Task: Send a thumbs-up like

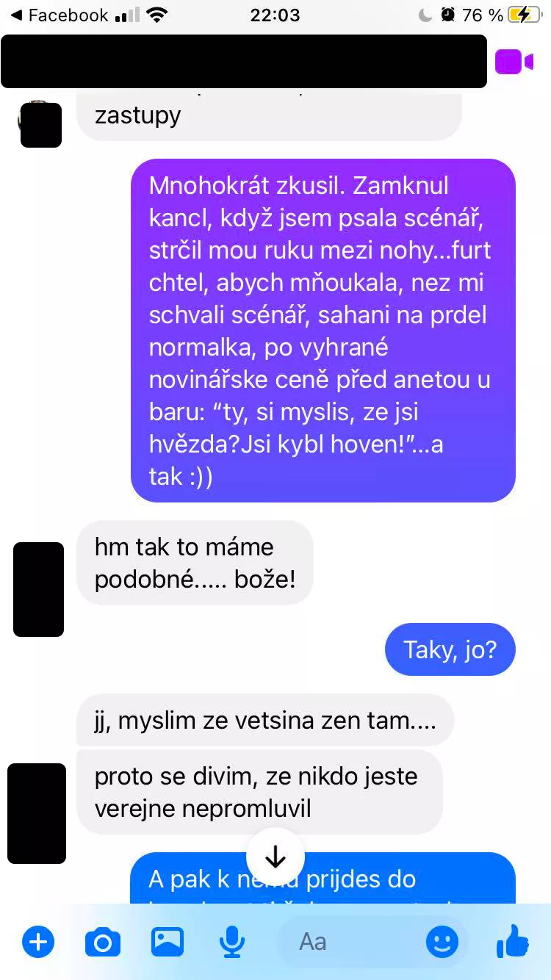Action: pyautogui.click(x=513, y=940)
